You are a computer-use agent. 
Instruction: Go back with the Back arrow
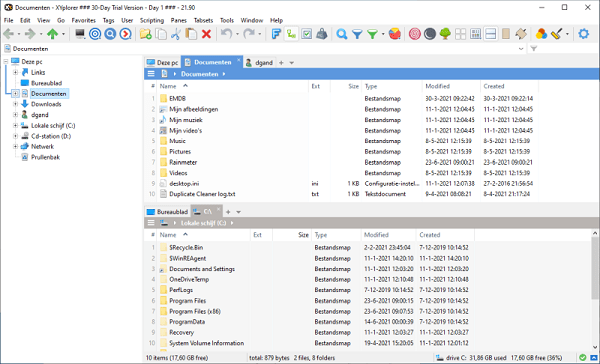[8, 34]
